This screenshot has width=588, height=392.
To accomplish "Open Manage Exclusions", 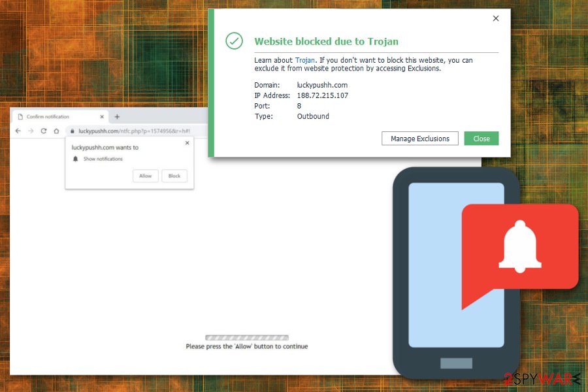I will click(x=419, y=139).
